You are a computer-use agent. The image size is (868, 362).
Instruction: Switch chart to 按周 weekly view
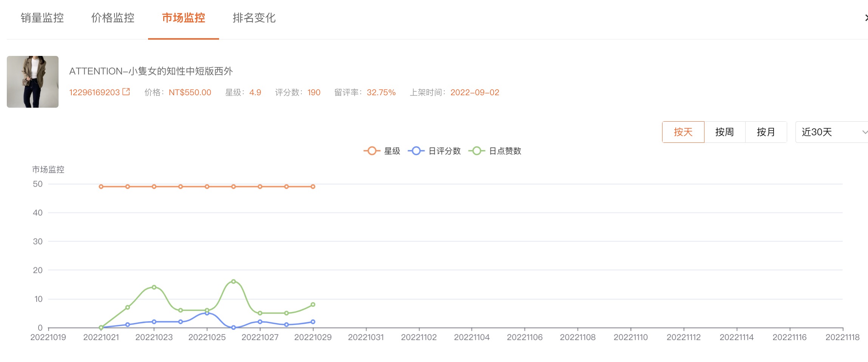tap(724, 132)
